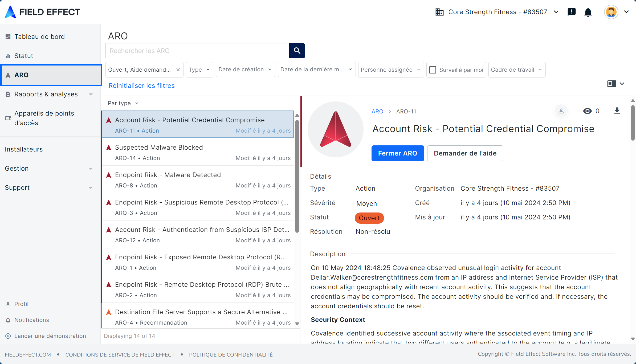Download the ARO-11 report
636x364 pixels.
coord(617,111)
